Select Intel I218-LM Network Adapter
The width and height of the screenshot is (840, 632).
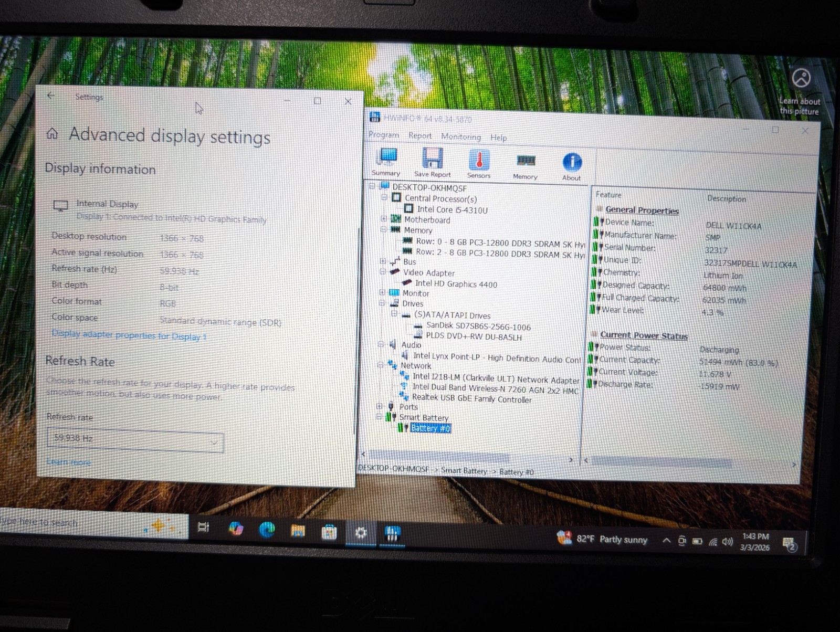pyautogui.click(x=496, y=378)
